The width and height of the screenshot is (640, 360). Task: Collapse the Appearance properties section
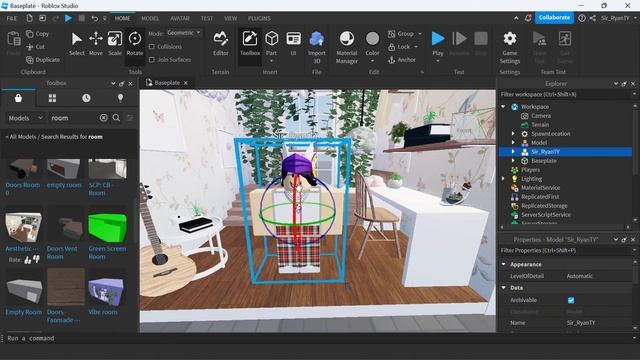503,264
